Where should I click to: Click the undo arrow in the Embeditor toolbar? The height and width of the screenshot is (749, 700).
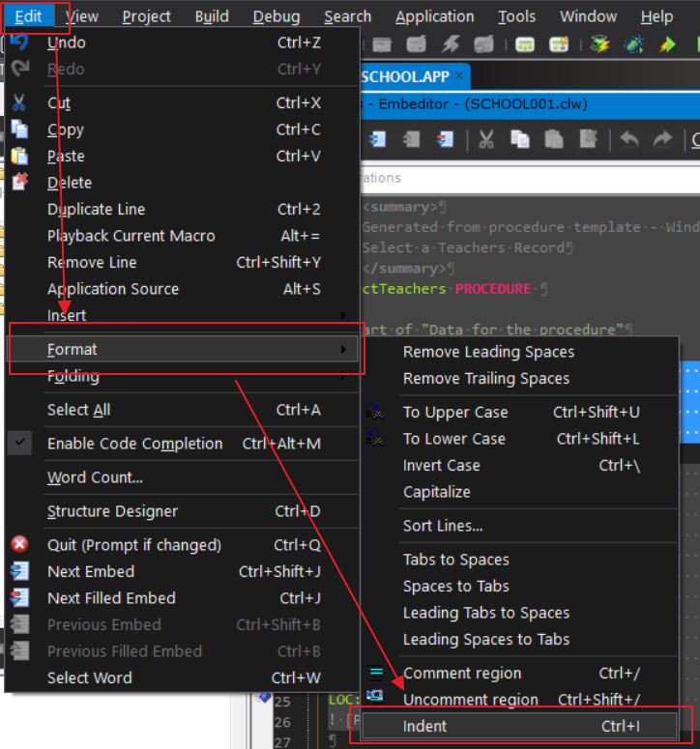click(629, 140)
